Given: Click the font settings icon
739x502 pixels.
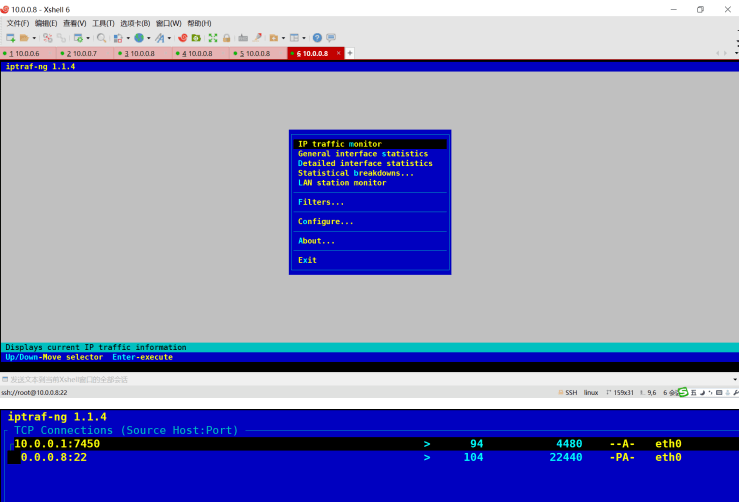Looking at the screenshot, I should coord(160,38).
